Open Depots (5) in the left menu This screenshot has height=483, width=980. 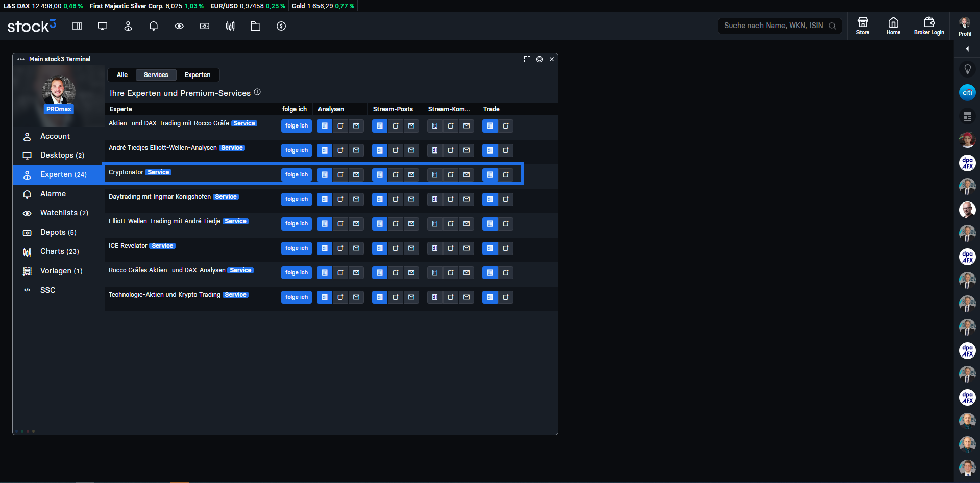58,232
